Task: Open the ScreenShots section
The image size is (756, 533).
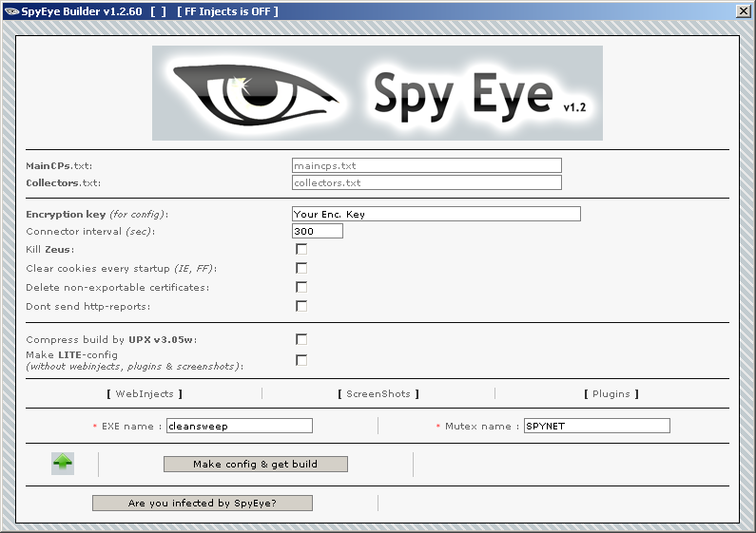Action: [x=378, y=393]
